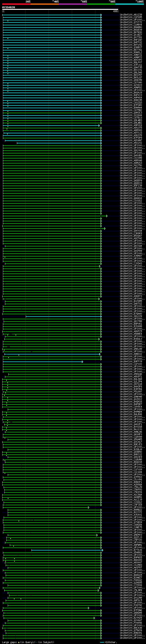The height and width of the screenshot is (644, 146).
Task: Select text UniRef100_A9PAS4
Action: [131, 98]
